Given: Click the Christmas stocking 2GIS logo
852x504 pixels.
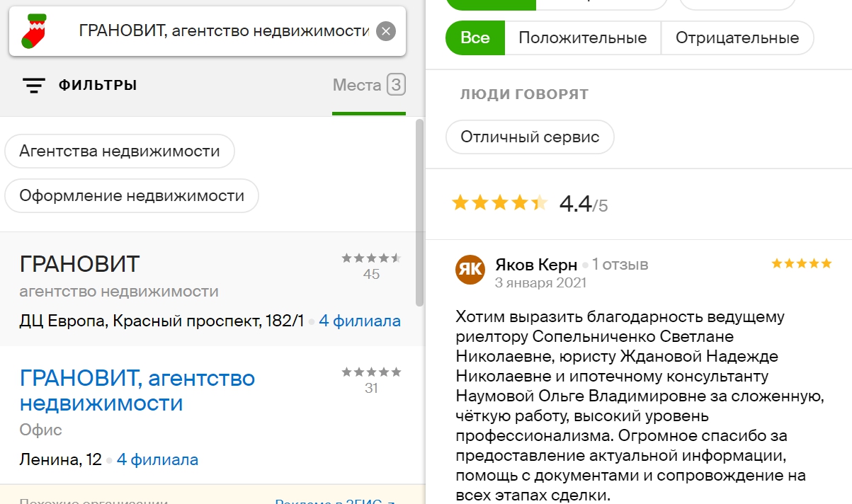Looking at the screenshot, I should point(33,31).
